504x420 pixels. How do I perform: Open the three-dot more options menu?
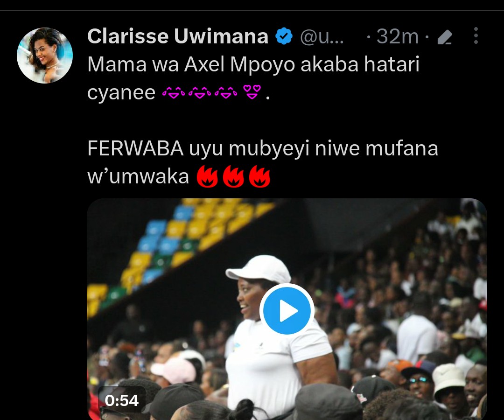pyautogui.click(x=476, y=35)
